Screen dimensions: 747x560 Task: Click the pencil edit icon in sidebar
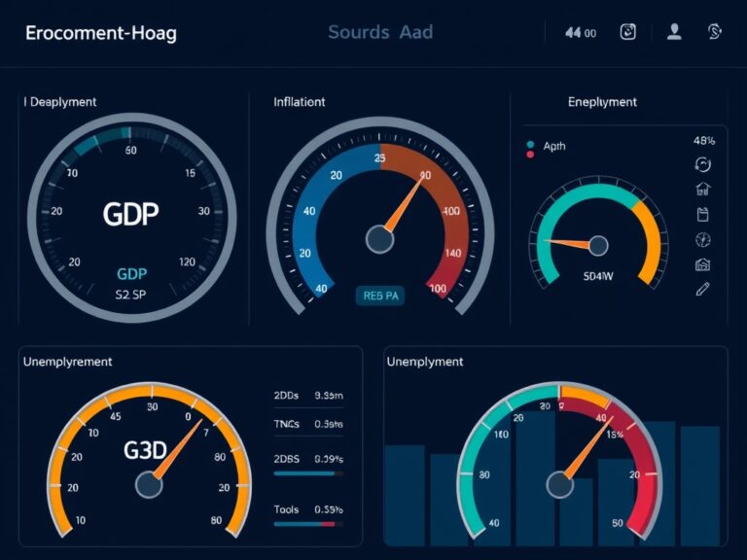coord(702,289)
